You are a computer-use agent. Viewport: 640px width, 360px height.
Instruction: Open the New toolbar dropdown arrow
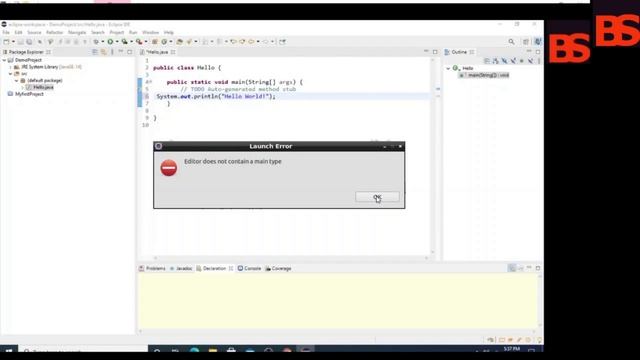pos(13,42)
